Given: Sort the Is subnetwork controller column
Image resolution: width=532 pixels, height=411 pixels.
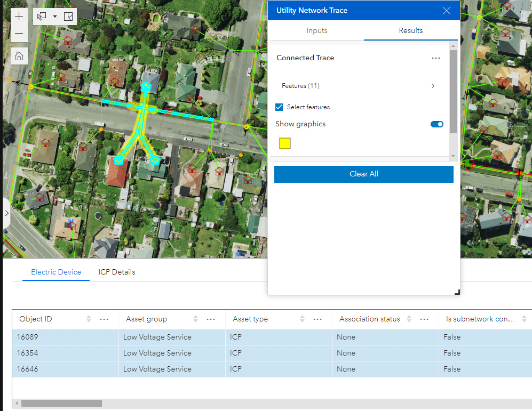Looking at the screenshot, I should 524,319.
